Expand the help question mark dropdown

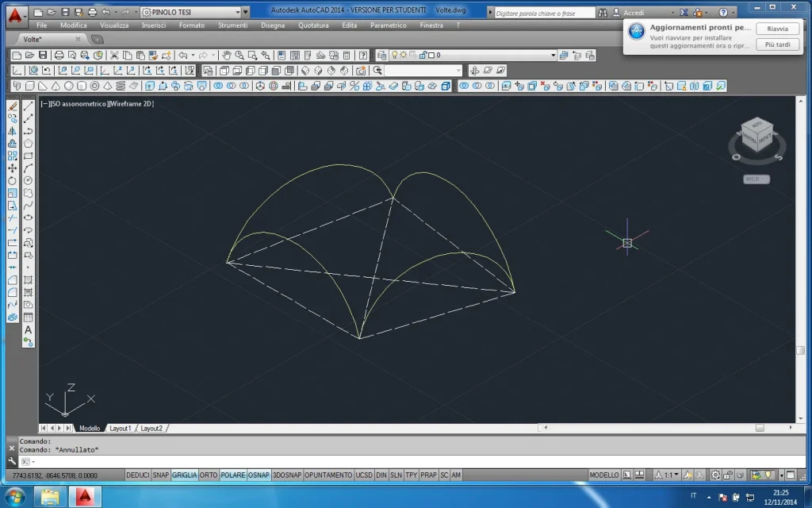733,13
